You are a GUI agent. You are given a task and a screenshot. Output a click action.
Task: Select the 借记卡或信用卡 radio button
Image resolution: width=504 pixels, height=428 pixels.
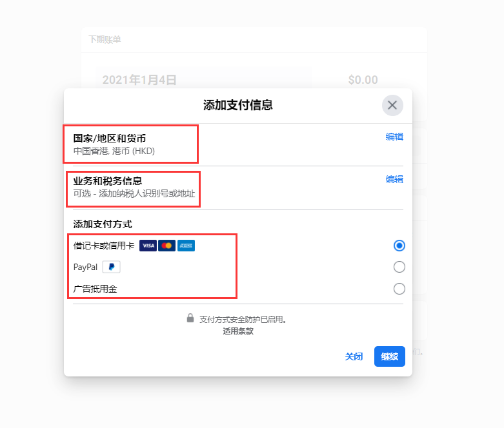tap(399, 246)
